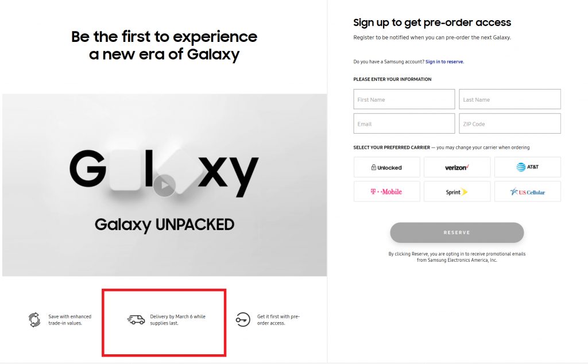Select the Unlocked carrier option
Image resolution: width=588 pixels, height=364 pixels.
[x=386, y=167]
